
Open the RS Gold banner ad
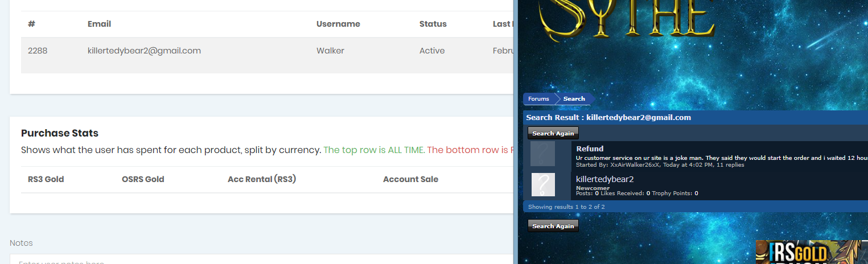click(812, 252)
